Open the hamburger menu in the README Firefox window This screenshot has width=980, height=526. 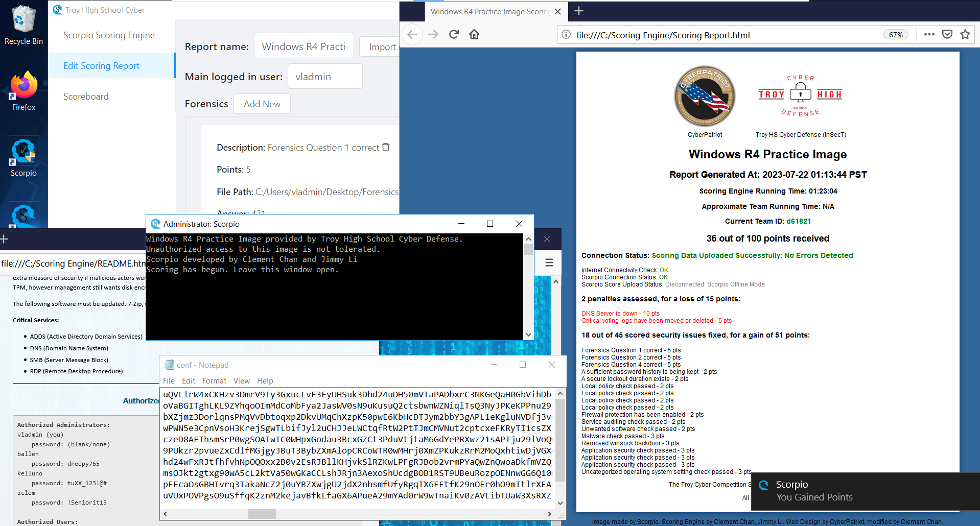pyautogui.click(x=549, y=262)
